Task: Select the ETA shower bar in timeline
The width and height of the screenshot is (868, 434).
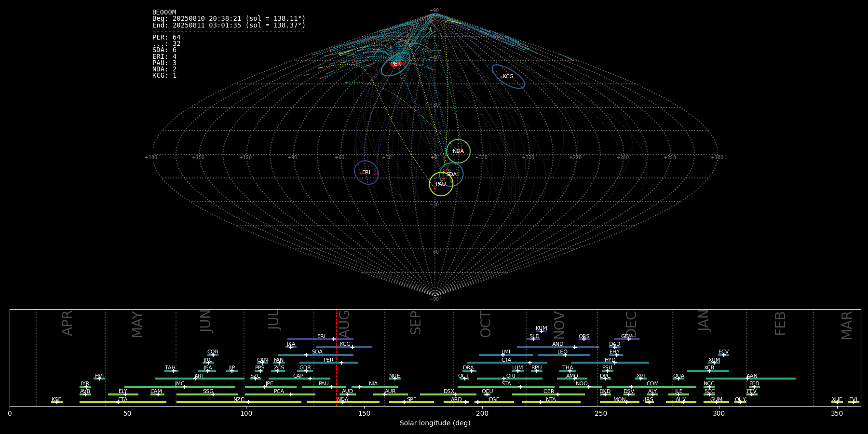Action: pos(123,402)
